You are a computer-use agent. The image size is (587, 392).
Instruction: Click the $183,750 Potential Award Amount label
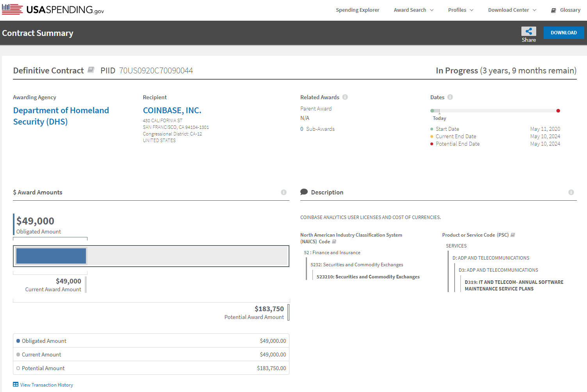point(254,313)
